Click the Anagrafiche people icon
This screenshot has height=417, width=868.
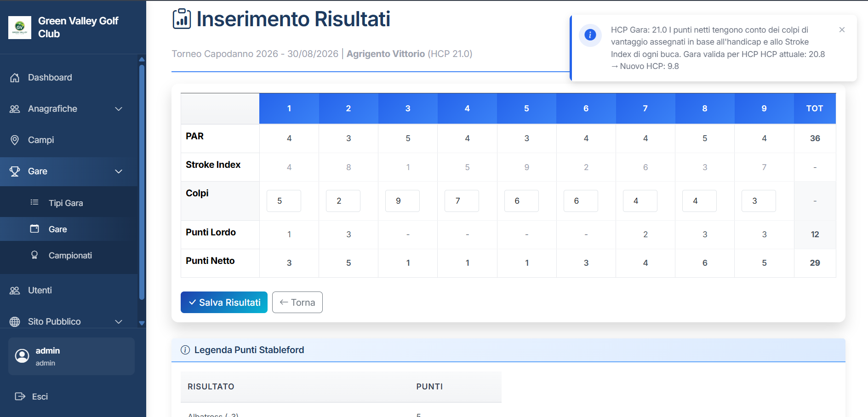[x=15, y=109]
